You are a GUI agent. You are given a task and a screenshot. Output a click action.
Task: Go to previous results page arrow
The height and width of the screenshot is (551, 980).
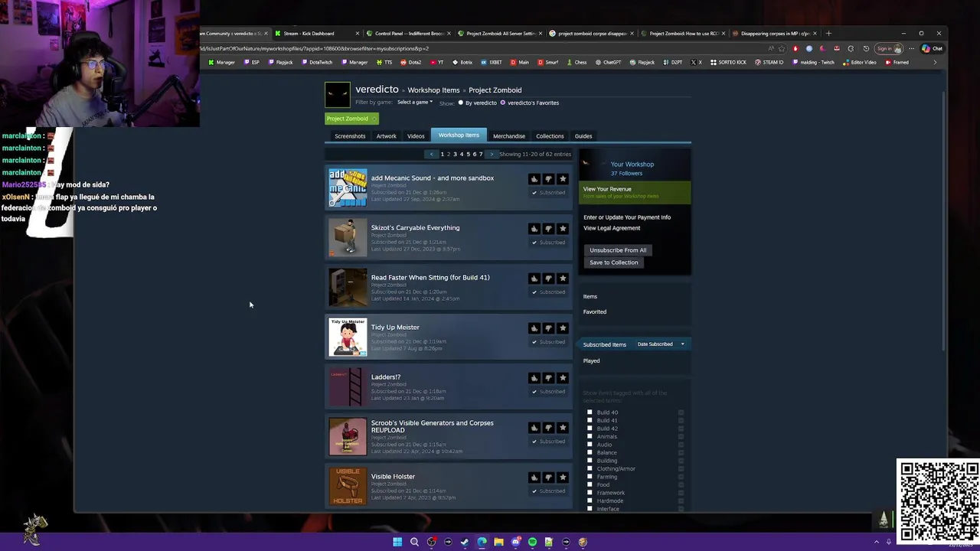point(431,155)
